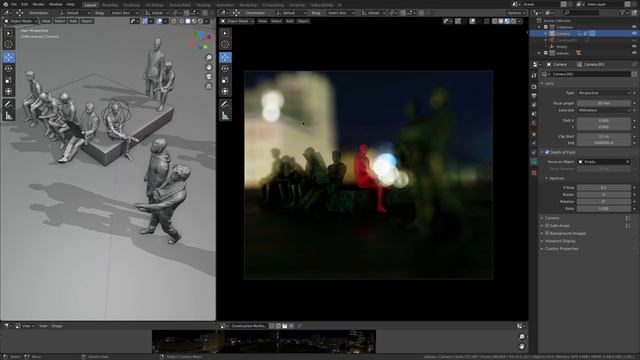Click the Blender logo menu icon
This screenshot has height=360, width=640.
(6, 4)
